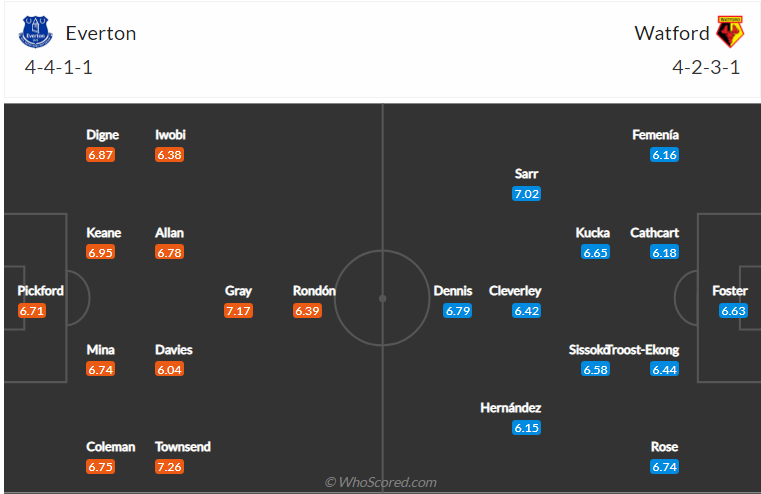Click the Everton club crest icon
The image size is (761, 494).
35,33
